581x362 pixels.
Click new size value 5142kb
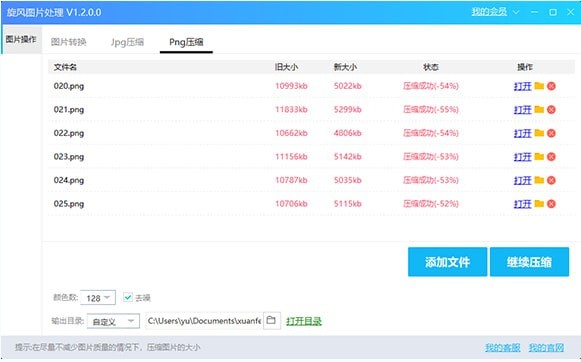click(x=348, y=157)
